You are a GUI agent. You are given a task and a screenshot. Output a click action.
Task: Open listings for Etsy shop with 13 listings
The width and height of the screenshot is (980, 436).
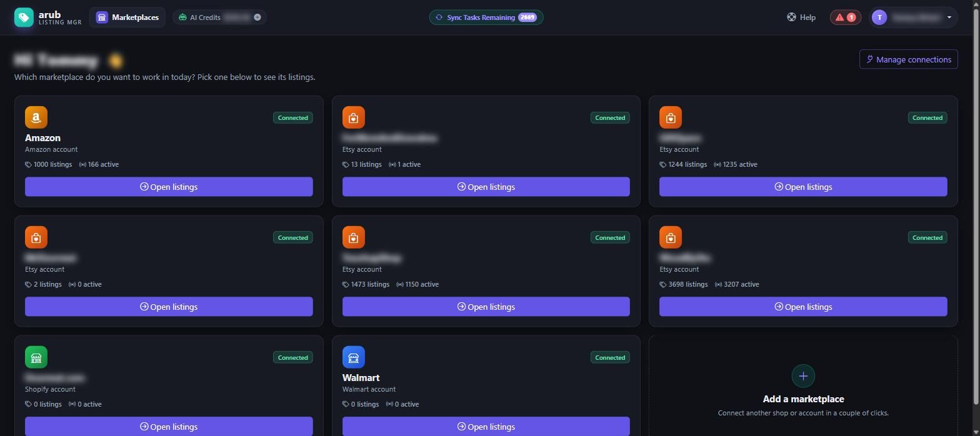[x=486, y=187]
